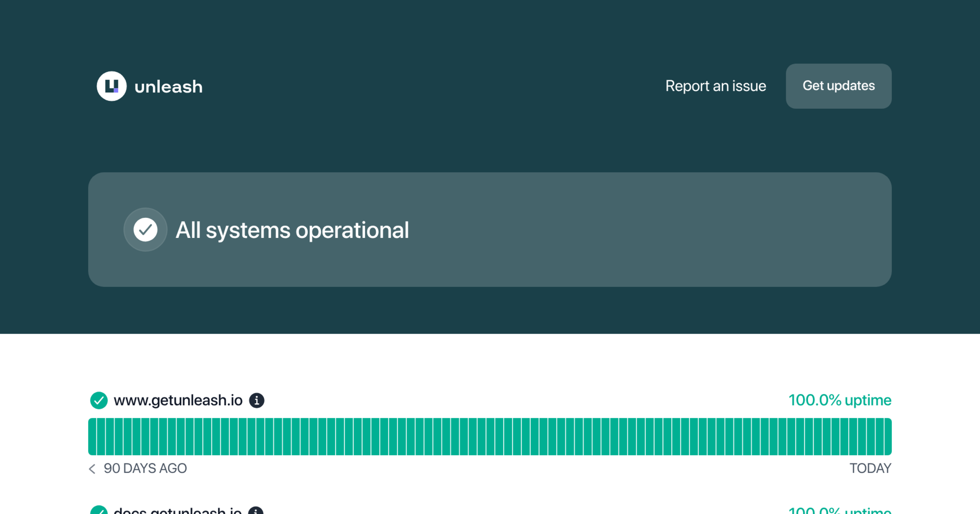Click green status check beside www.getunleash.io

[x=99, y=400]
